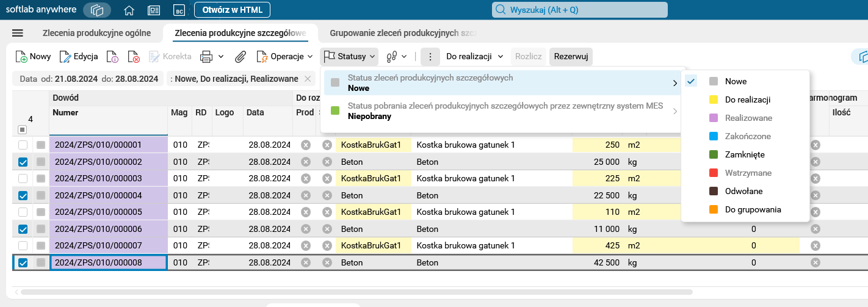Click the softlab cube logo icon

pos(97,10)
